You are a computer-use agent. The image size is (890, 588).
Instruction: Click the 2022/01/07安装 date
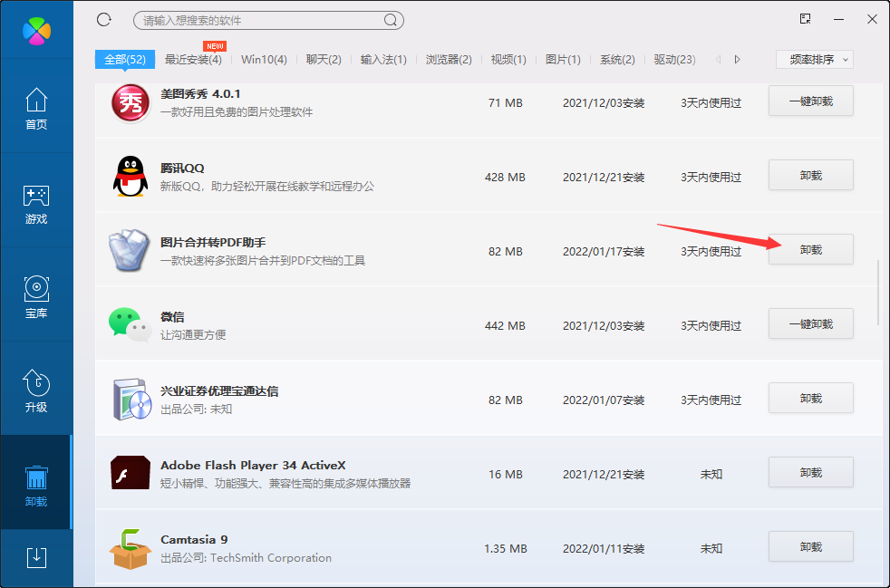pos(604,400)
